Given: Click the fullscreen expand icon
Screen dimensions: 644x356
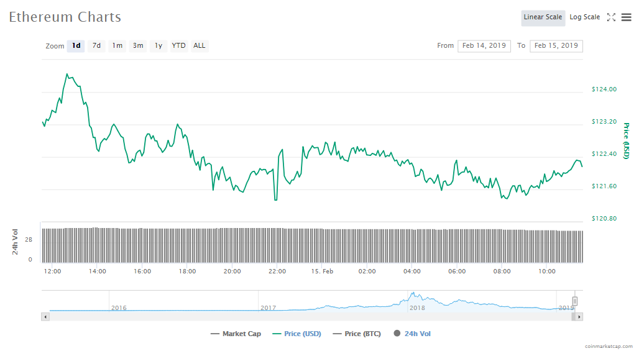Looking at the screenshot, I should click(611, 17).
